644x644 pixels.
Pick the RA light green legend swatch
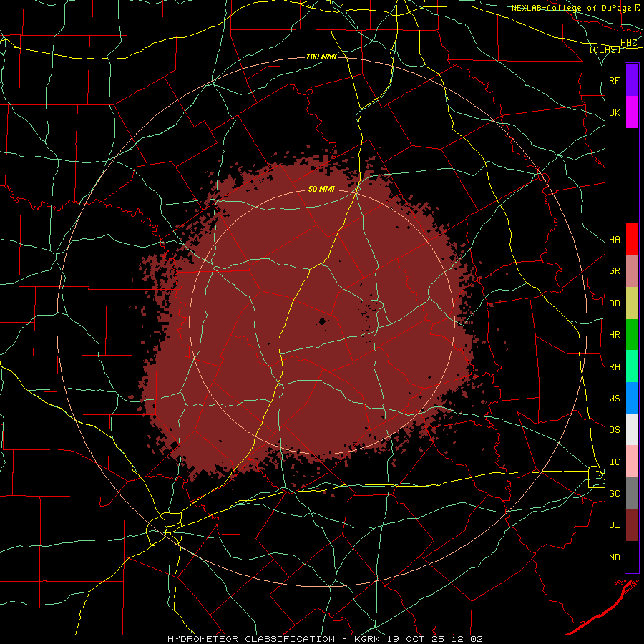coord(632,366)
